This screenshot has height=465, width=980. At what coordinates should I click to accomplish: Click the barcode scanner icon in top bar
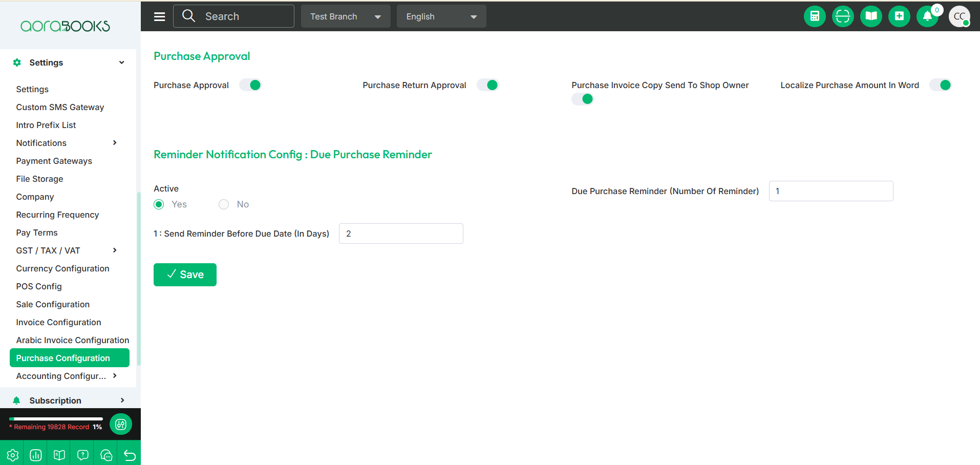coord(843,16)
